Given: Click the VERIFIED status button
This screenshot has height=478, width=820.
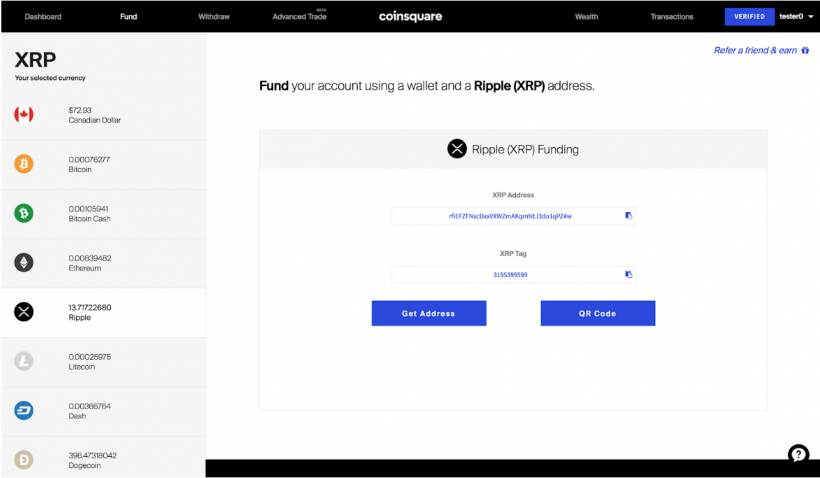Looking at the screenshot, I should (x=749, y=17).
